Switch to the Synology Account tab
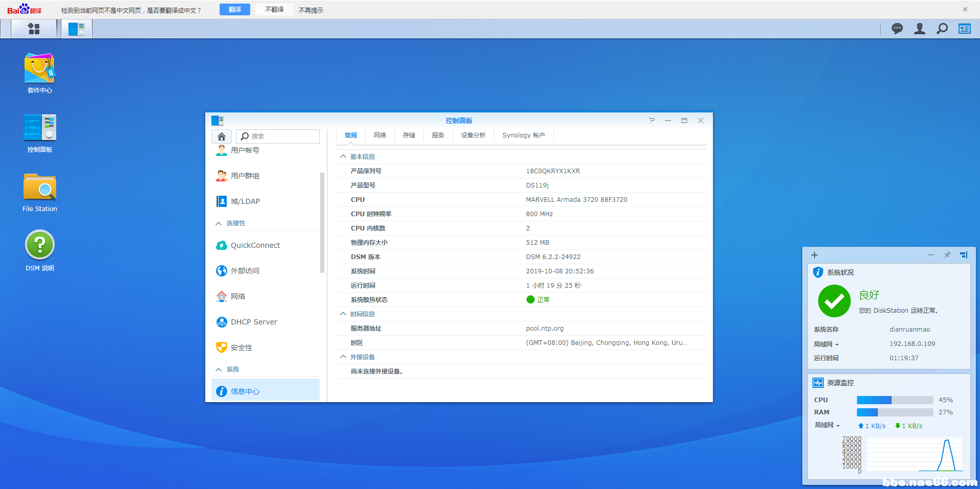This screenshot has width=980, height=489. click(524, 135)
